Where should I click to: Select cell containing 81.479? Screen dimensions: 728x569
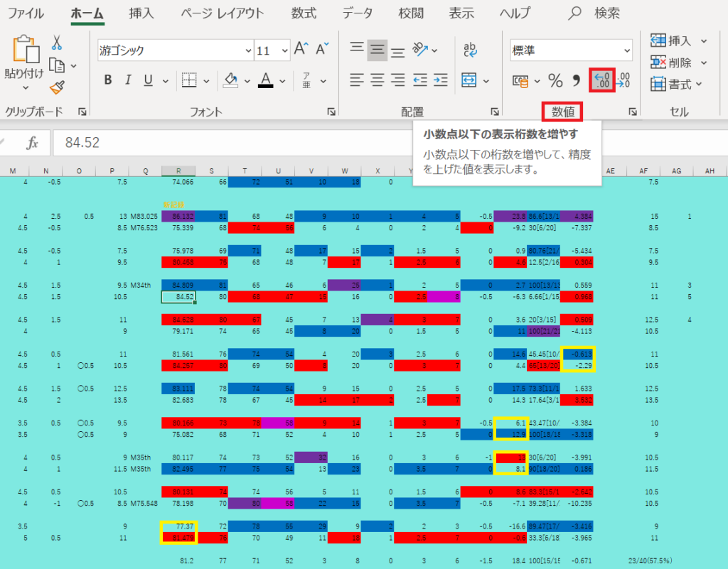178,538
